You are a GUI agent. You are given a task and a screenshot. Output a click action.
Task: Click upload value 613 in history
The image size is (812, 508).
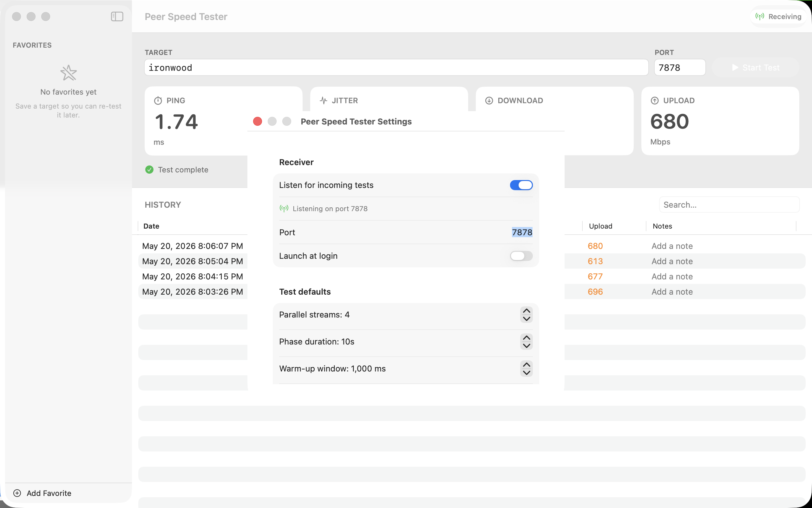595,261
